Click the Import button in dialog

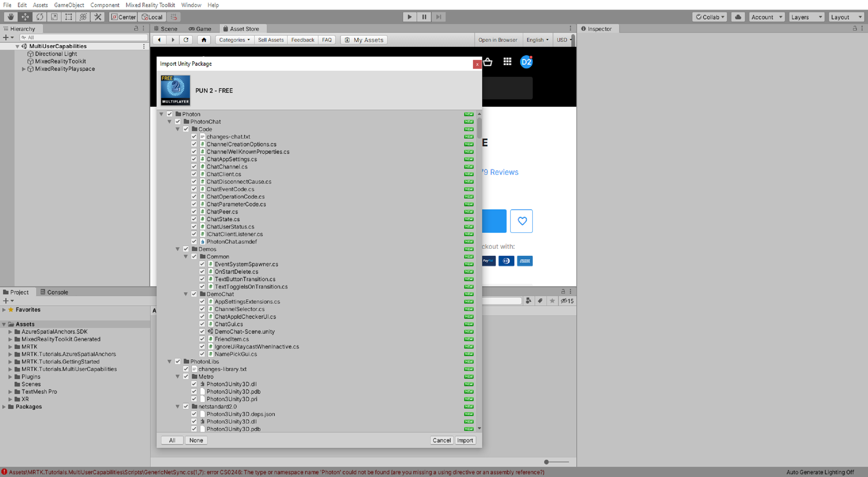click(465, 440)
